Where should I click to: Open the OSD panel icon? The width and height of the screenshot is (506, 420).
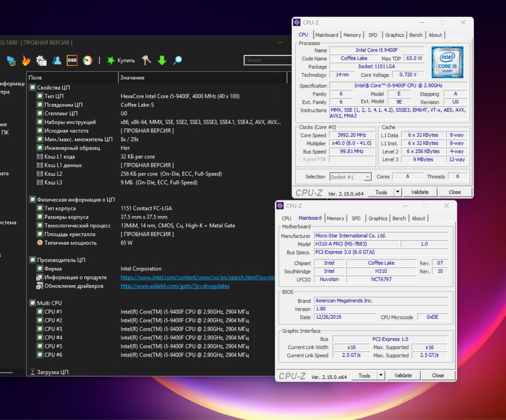[72, 60]
